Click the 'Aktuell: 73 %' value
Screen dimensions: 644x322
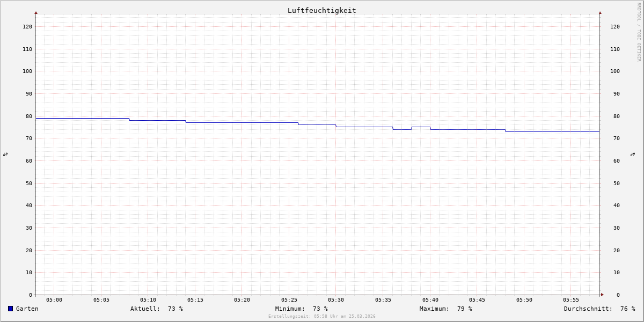click(x=157, y=309)
